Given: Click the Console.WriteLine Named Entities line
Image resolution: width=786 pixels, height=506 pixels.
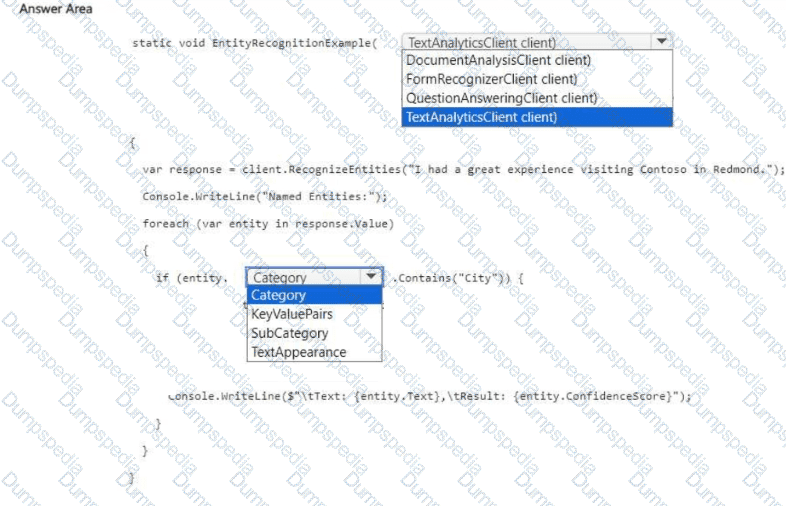Looking at the screenshot, I should [x=264, y=196].
